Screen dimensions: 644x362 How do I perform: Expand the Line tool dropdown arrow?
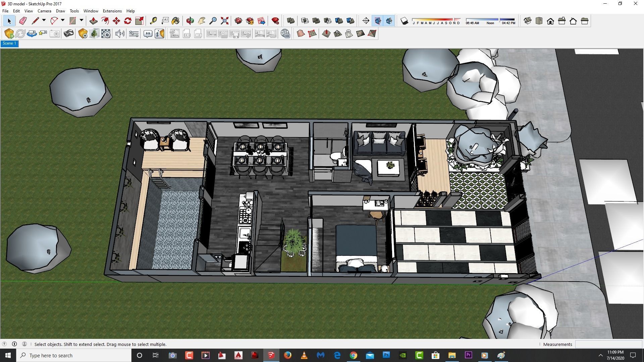pyautogui.click(x=44, y=21)
